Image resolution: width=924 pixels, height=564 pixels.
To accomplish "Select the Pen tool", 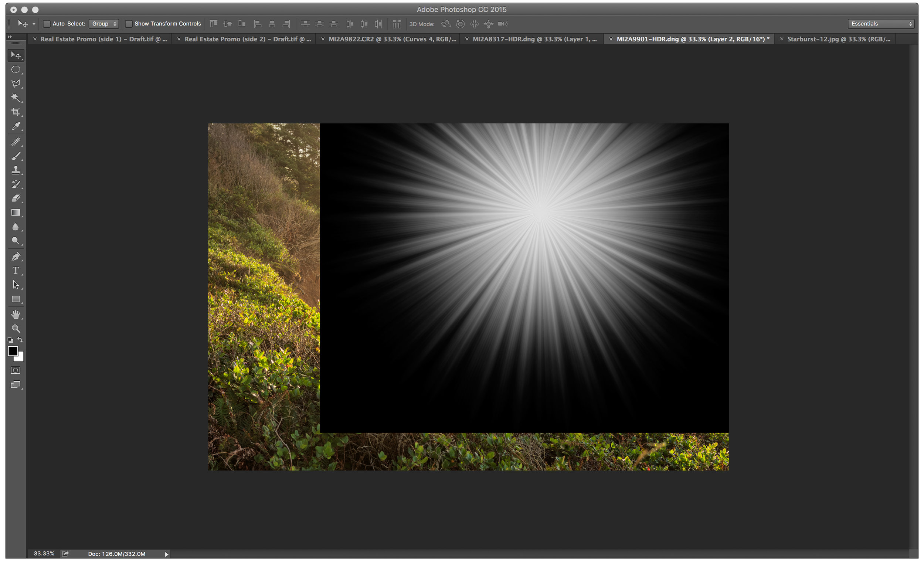I will [16, 257].
